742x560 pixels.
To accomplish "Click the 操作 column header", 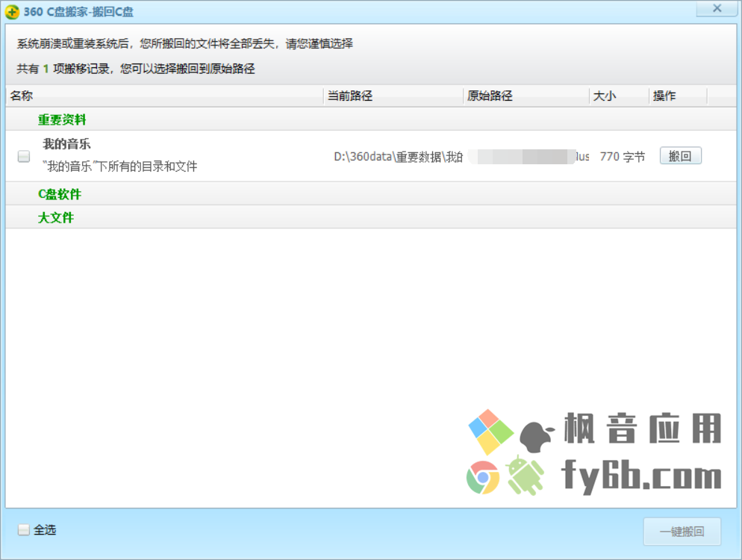I will click(678, 96).
